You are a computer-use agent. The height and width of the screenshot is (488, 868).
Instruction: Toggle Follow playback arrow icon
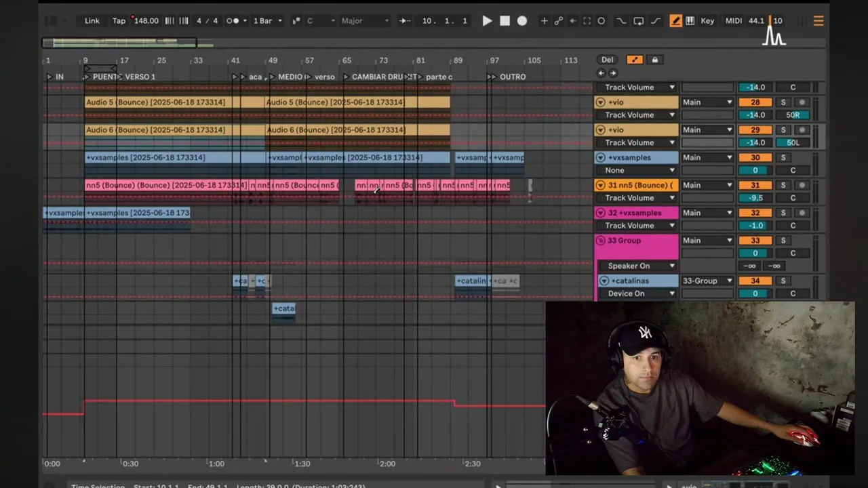pos(405,21)
